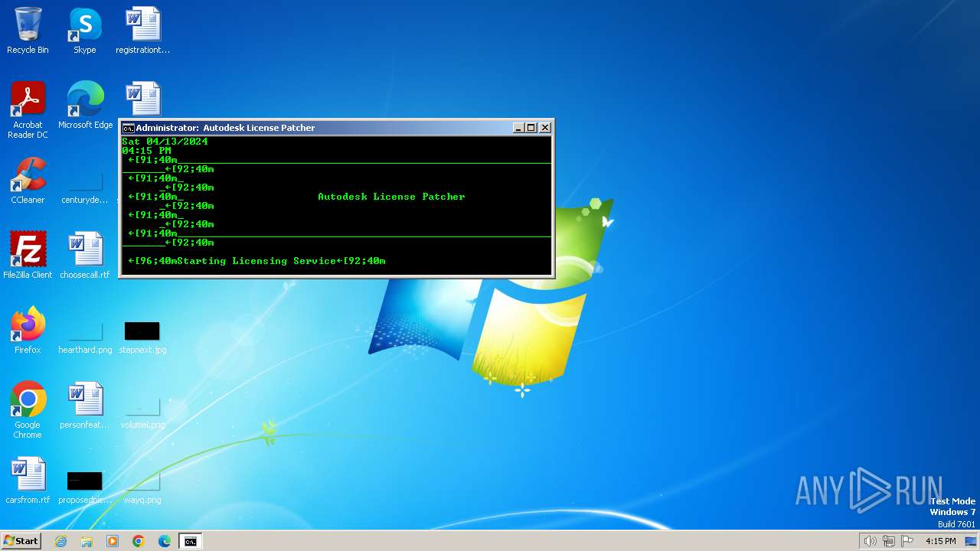The height and width of the screenshot is (551, 980).
Task: Open Acrobat Reader DC shortcut
Action: click(x=28, y=109)
